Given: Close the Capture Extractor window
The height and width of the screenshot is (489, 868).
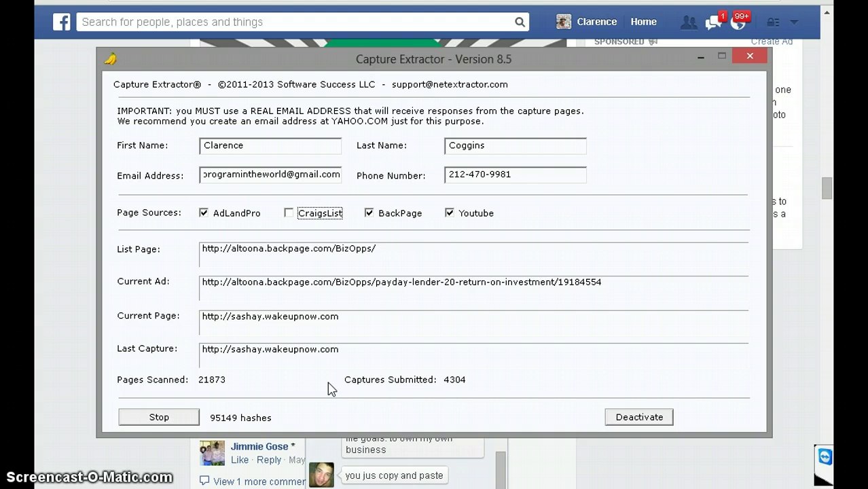Looking at the screenshot, I should (750, 56).
